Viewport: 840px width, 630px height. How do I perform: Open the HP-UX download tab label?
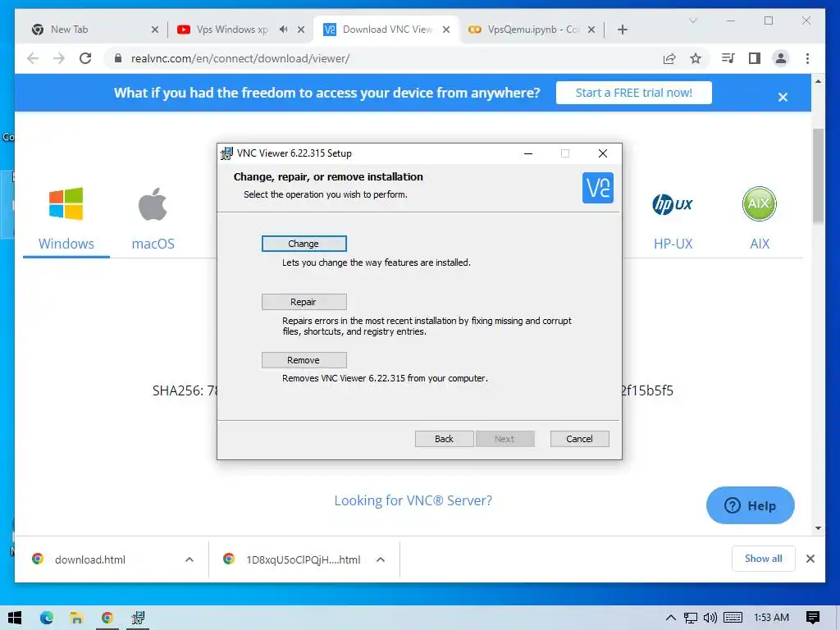tap(673, 244)
